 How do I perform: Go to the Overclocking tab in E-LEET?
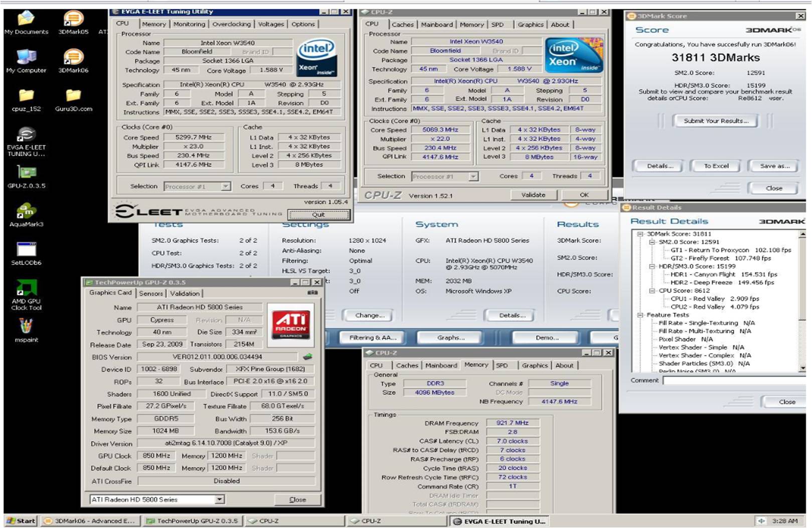(x=231, y=24)
